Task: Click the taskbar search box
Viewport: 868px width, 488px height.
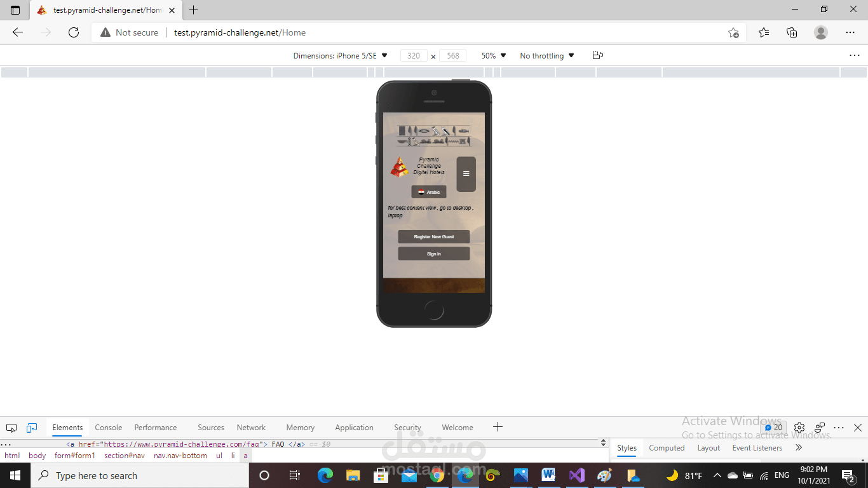Action: point(140,475)
